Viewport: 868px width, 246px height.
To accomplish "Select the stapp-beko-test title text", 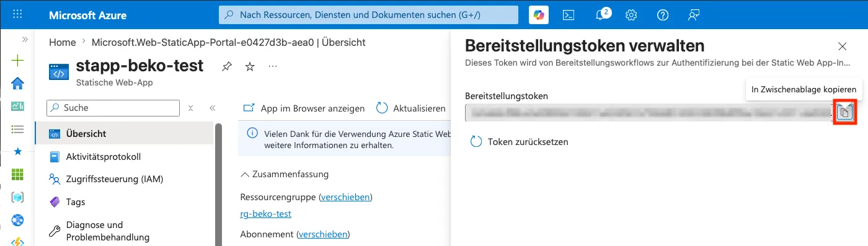I will click(x=139, y=66).
